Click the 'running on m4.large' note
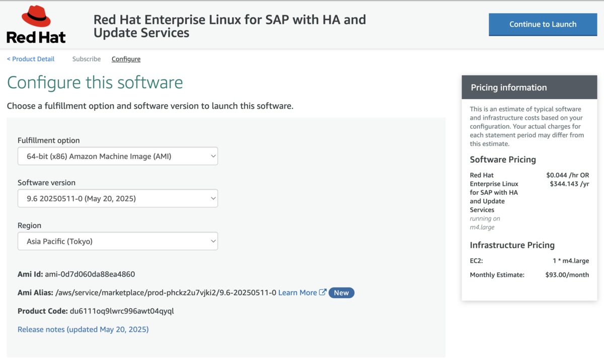The width and height of the screenshot is (604, 364). pos(485,223)
